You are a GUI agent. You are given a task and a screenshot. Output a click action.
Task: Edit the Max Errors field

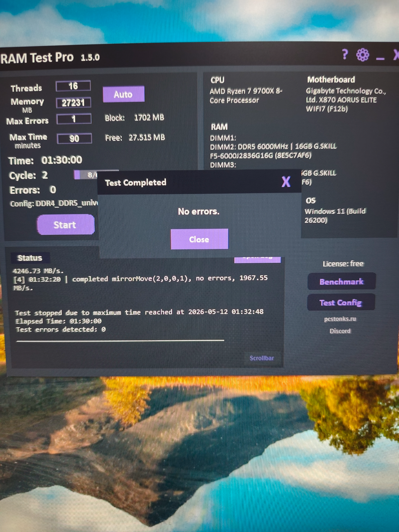tap(74, 119)
